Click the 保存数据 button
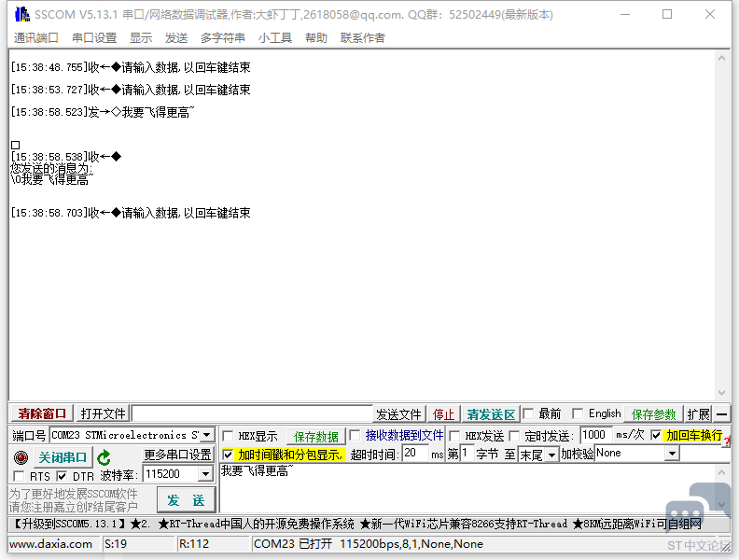This screenshot has height=560, width=739. pyautogui.click(x=316, y=437)
